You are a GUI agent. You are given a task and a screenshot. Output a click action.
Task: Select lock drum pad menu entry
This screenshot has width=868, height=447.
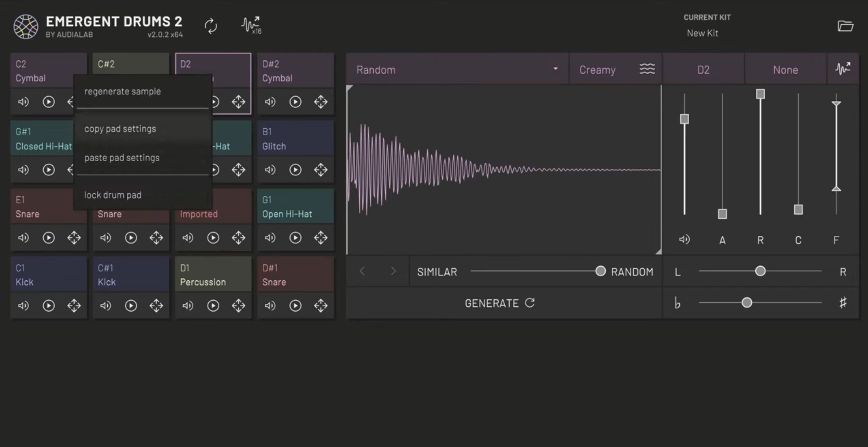point(143,195)
